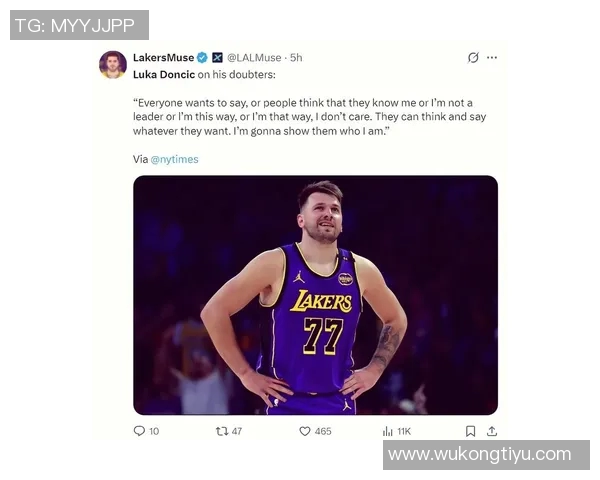The image size is (600, 480).
Task: Open the Luka Doncic photo
Action: tap(315, 295)
